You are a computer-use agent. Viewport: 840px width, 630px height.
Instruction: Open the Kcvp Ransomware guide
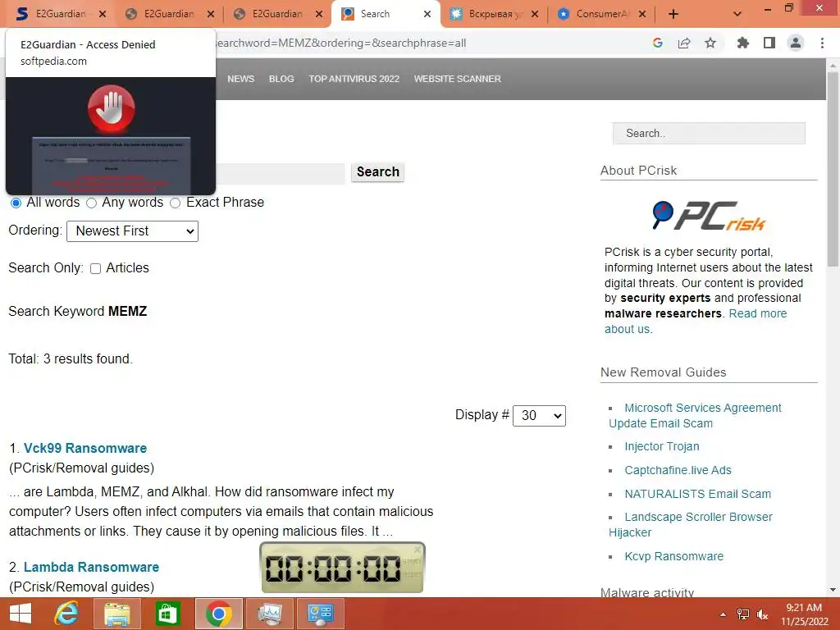pos(674,556)
